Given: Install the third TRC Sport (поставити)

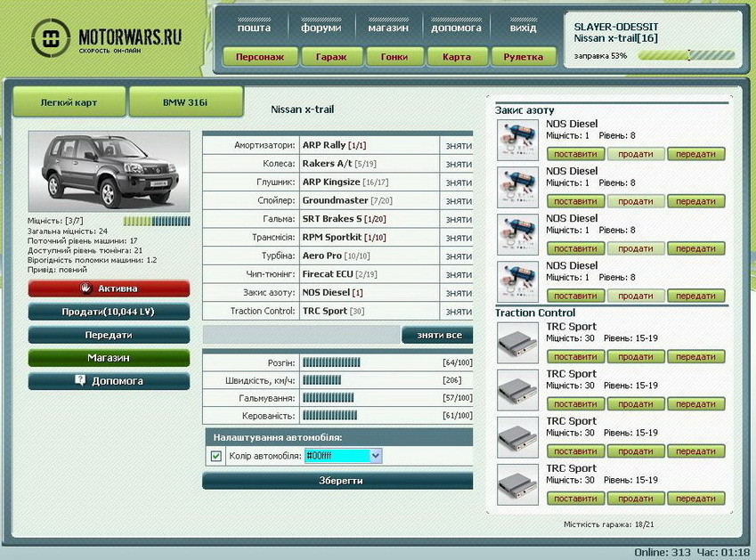Looking at the screenshot, I should click(x=575, y=451).
